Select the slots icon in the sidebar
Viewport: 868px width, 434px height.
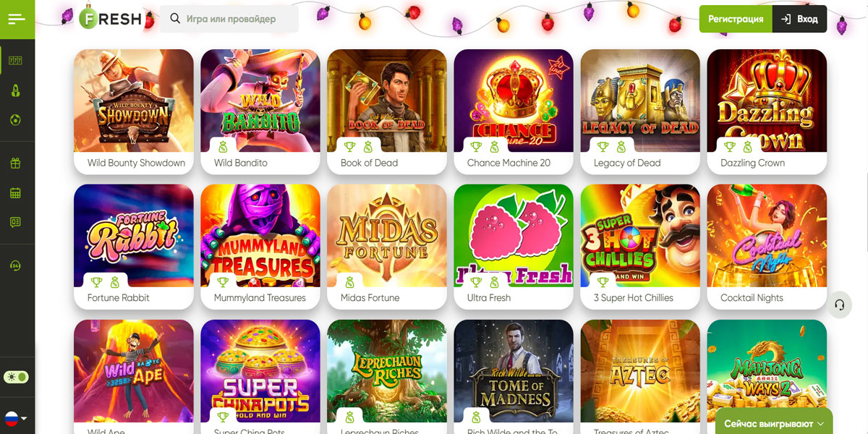coord(16,61)
